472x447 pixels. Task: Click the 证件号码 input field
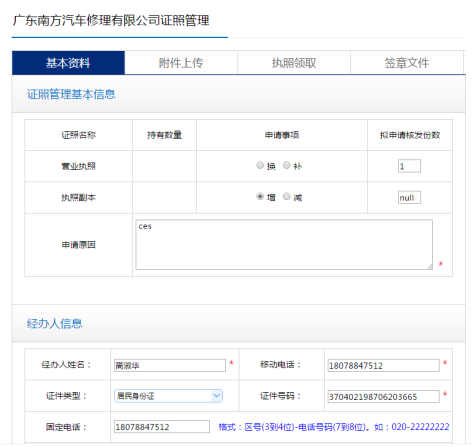[x=383, y=397]
